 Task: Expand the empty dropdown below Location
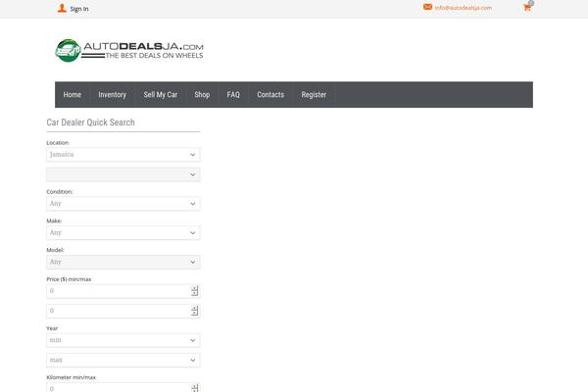(x=123, y=174)
